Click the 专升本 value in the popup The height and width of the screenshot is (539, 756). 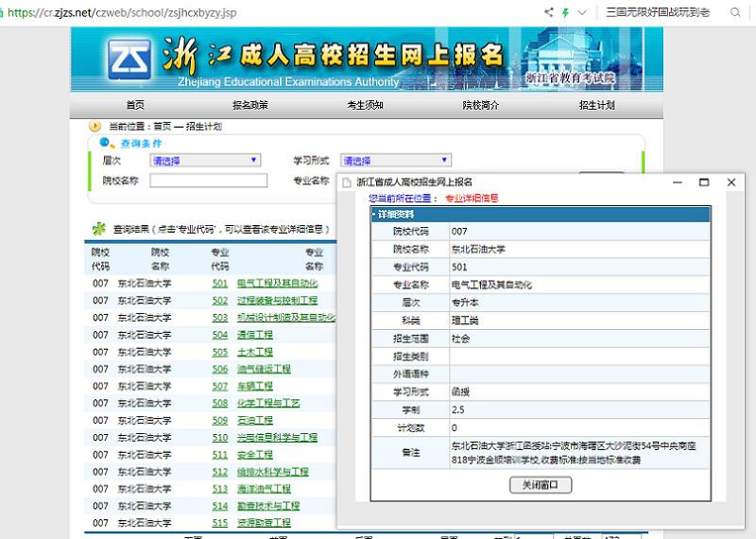(x=465, y=303)
